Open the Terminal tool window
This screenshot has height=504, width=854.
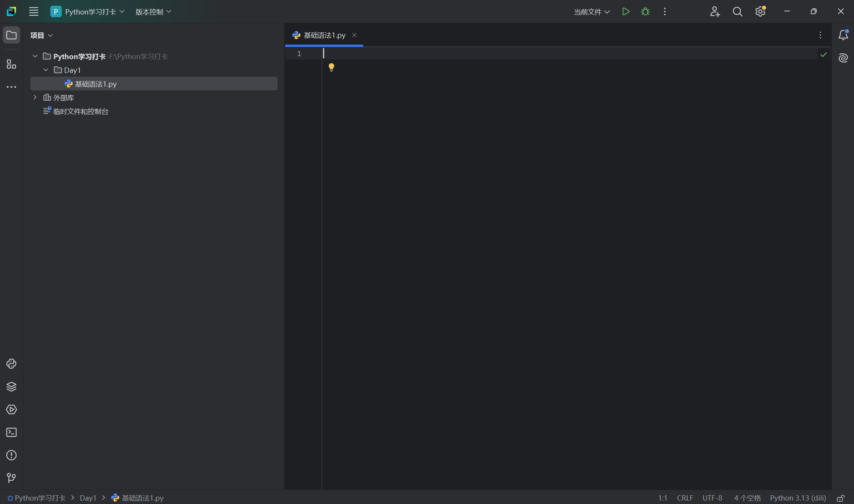pyautogui.click(x=11, y=432)
